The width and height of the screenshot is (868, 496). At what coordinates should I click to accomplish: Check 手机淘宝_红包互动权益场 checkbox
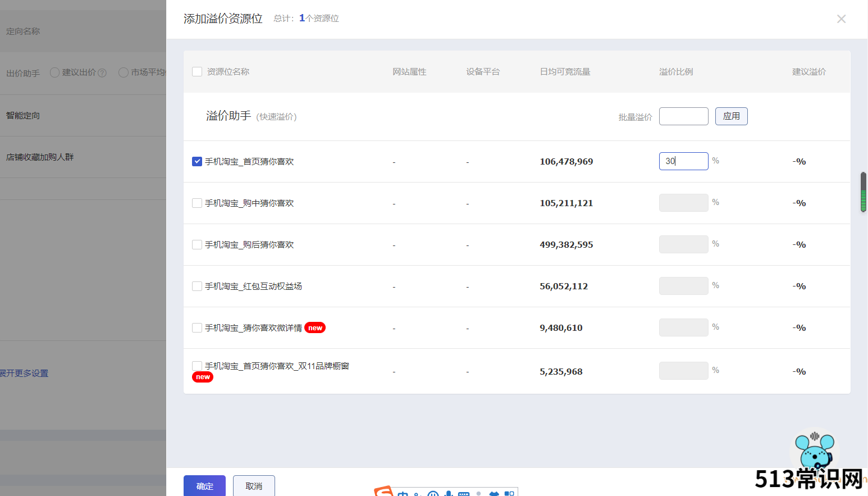pos(197,286)
